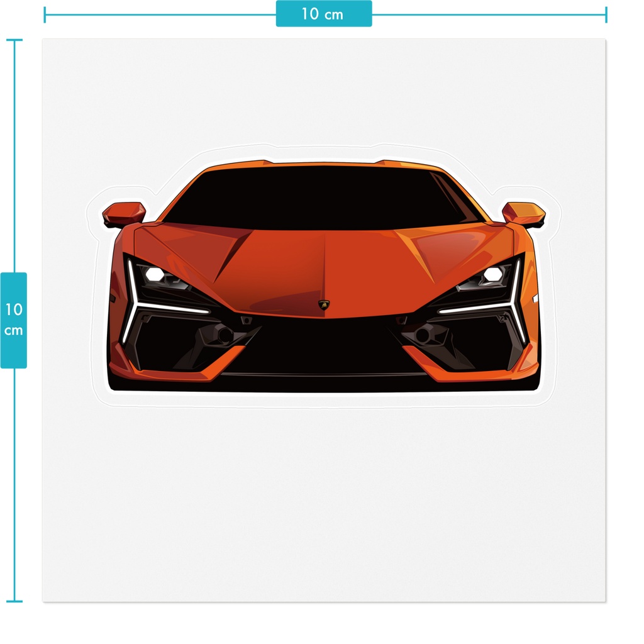644x644 pixels.
Task: Click the top "10 cm" width label
Action: point(324,14)
